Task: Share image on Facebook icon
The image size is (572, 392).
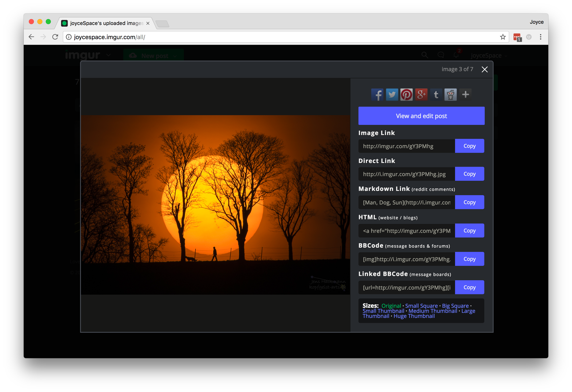Action: click(x=377, y=95)
